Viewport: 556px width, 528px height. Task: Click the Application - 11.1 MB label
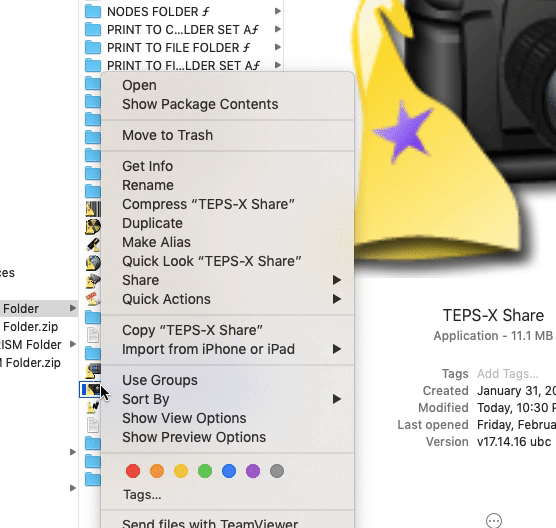(x=493, y=336)
